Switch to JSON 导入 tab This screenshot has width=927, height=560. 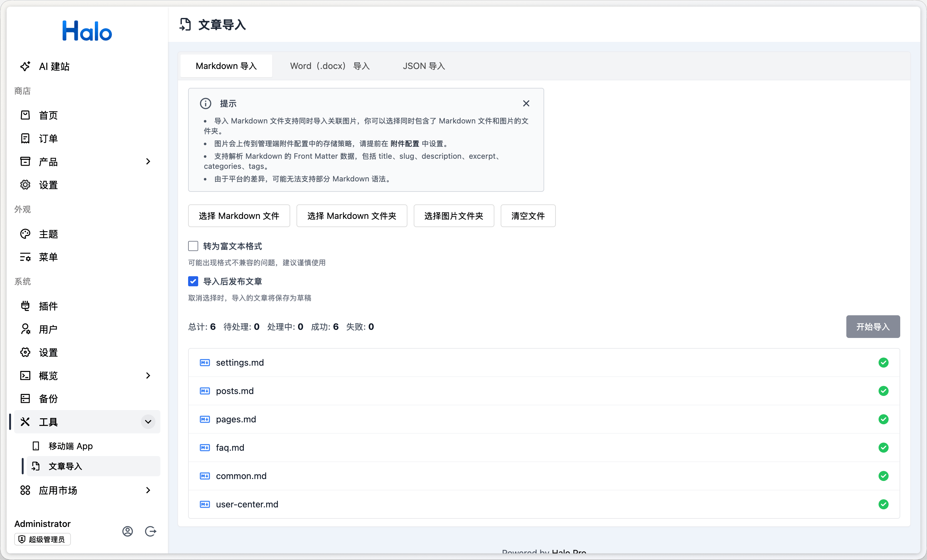(423, 66)
